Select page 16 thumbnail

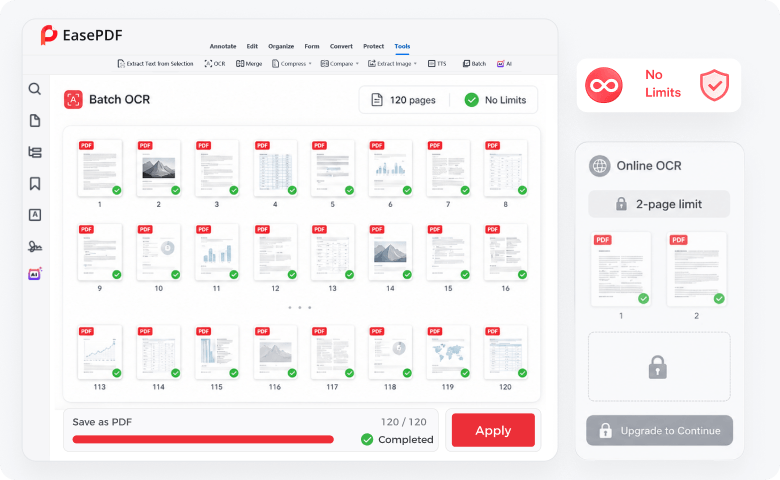click(x=505, y=252)
